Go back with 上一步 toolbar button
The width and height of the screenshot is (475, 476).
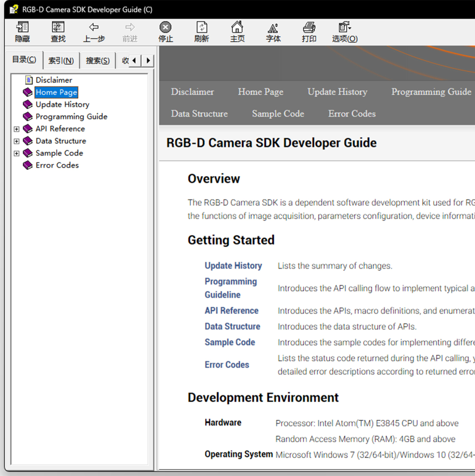(x=94, y=31)
